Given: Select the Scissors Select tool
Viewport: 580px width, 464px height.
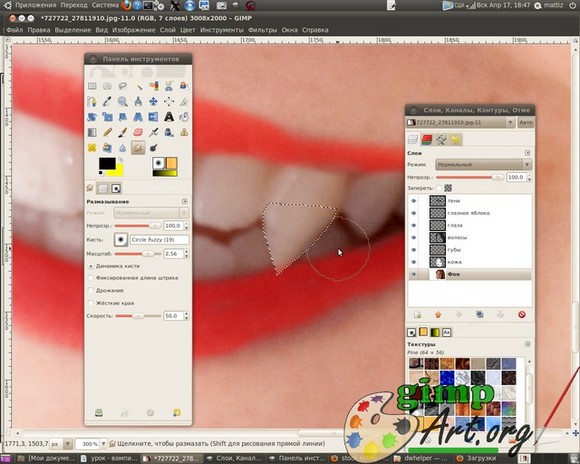Looking at the screenshot, I should (169, 86).
